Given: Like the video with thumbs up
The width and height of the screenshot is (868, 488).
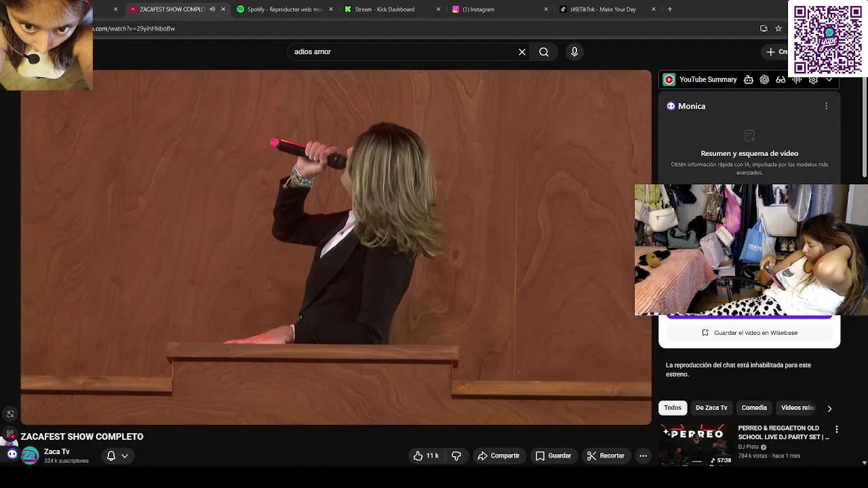Looking at the screenshot, I should (x=426, y=455).
